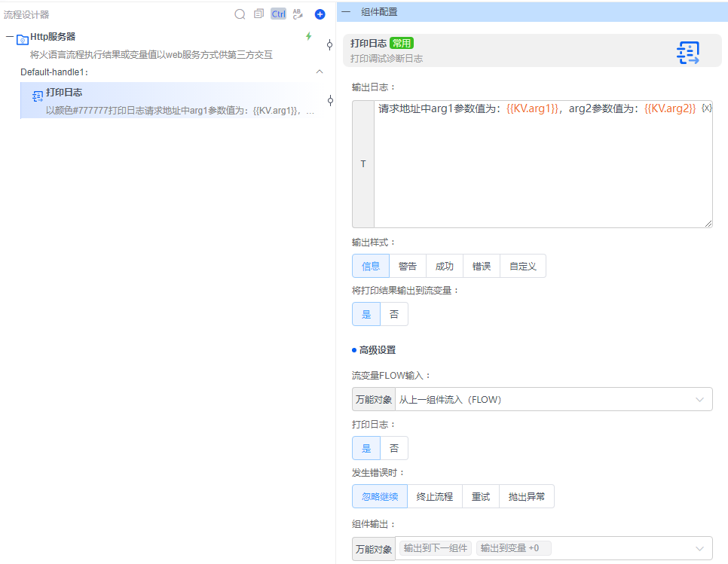Click the 重试 error-handling option
The height and width of the screenshot is (564, 728).
(x=481, y=496)
